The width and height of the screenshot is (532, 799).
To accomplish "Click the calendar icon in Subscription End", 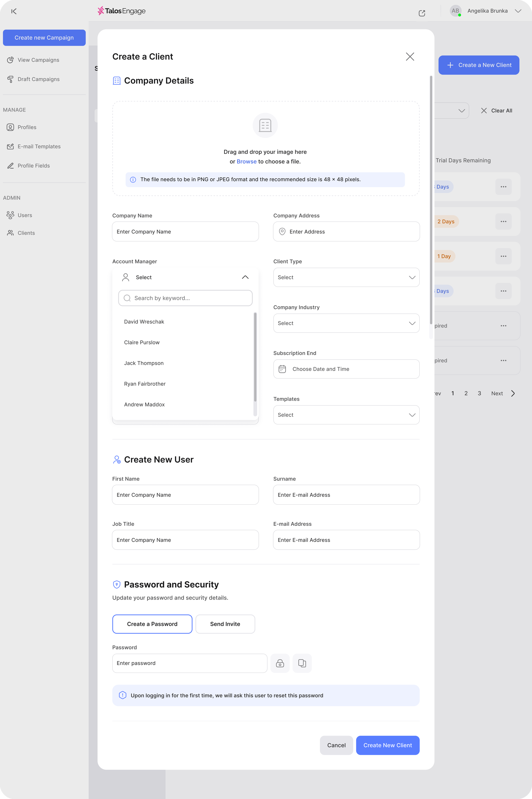I will point(282,369).
